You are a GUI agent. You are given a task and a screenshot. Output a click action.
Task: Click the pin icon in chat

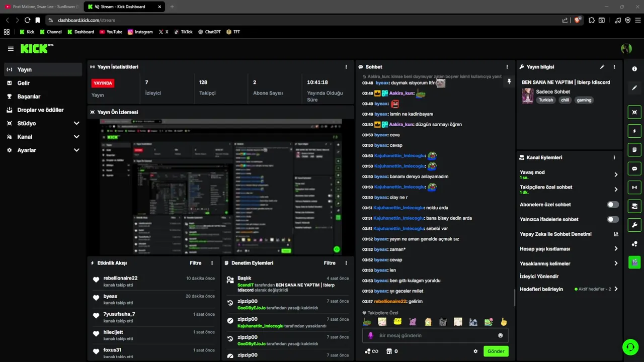pos(509,81)
